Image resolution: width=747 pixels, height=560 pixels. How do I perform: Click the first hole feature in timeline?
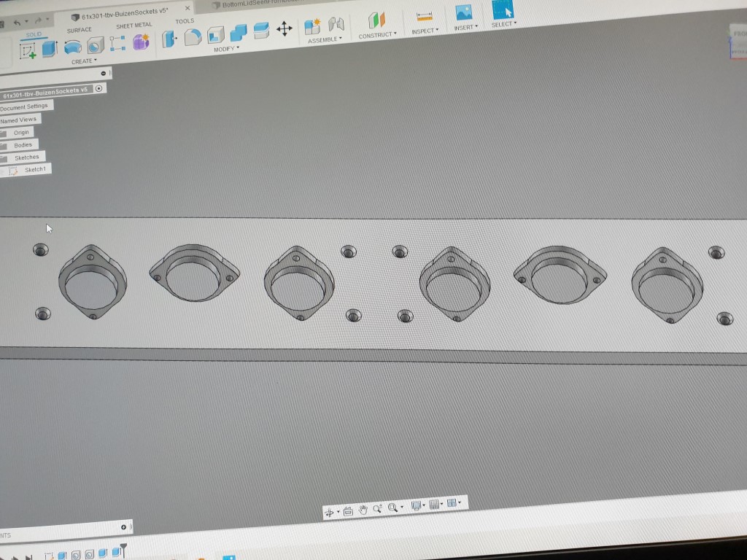[x=76, y=555]
